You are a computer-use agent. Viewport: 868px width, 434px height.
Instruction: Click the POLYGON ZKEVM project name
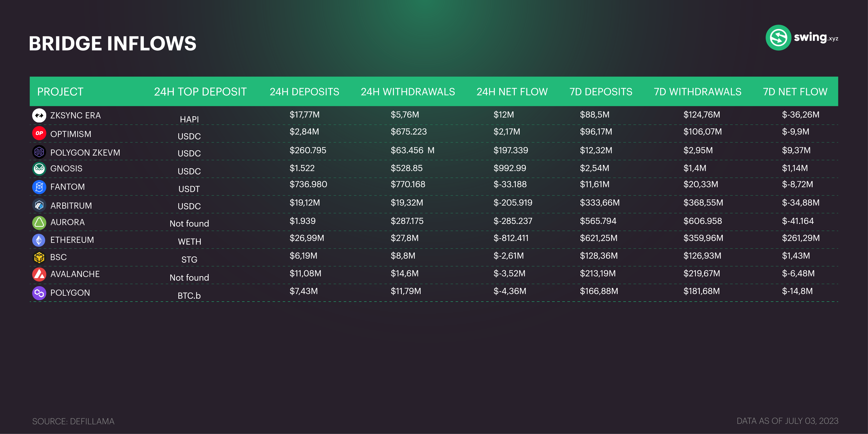point(85,153)
